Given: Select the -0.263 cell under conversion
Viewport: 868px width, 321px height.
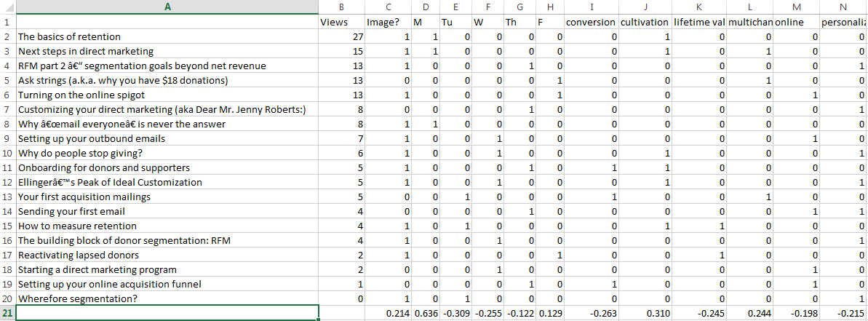Looking at the screenshot, I should point(591,313).
